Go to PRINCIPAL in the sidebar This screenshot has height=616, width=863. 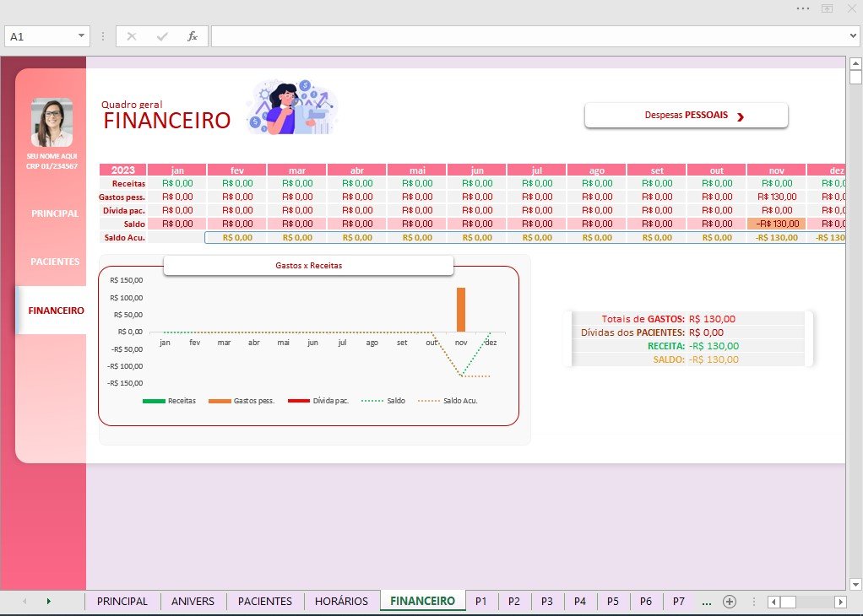[x=55, y=213]
